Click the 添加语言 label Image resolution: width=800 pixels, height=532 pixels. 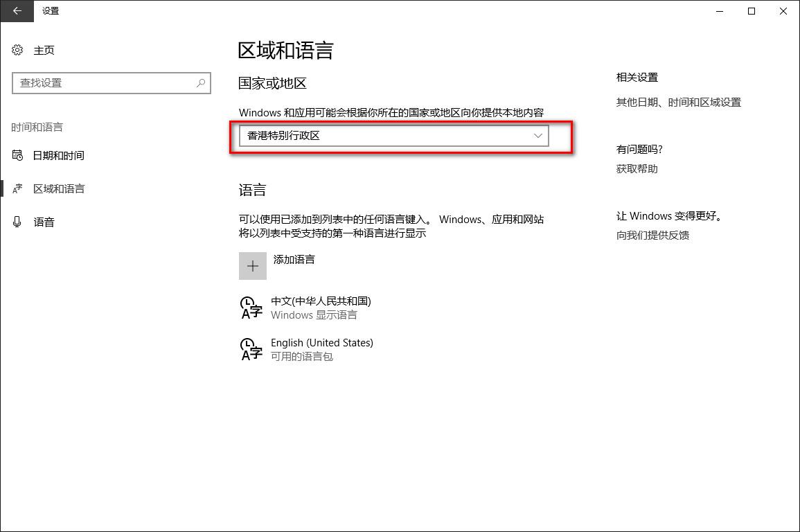pos(294,260)
